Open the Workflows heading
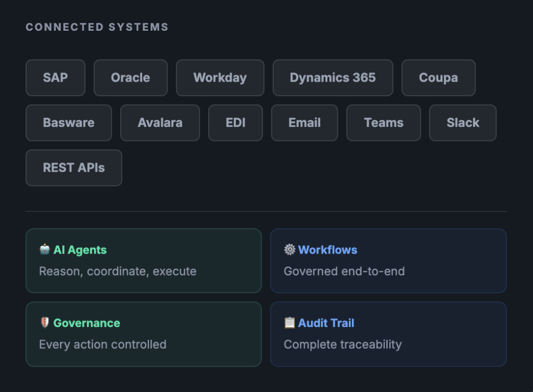 [x=328, y=250]
